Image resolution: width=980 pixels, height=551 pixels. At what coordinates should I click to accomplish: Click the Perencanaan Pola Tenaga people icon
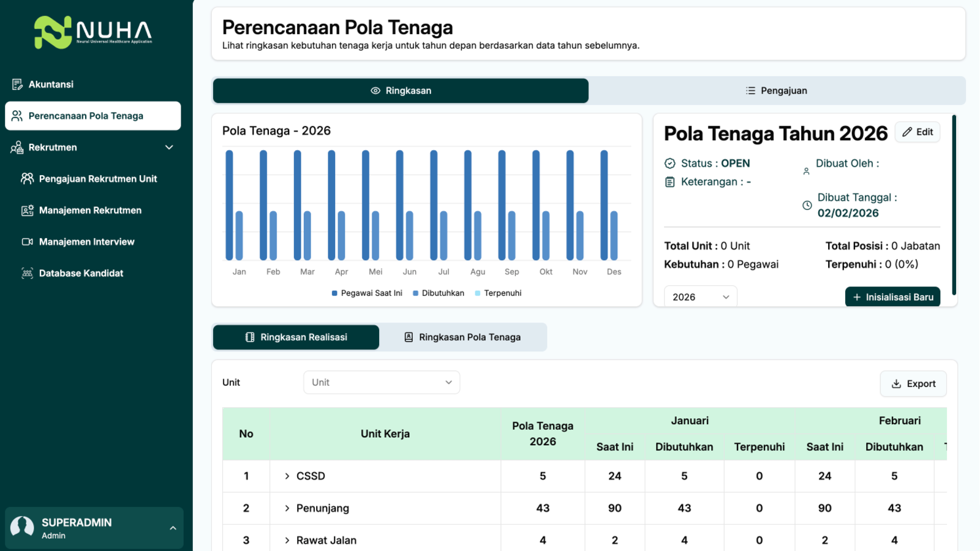pos(17,116)
